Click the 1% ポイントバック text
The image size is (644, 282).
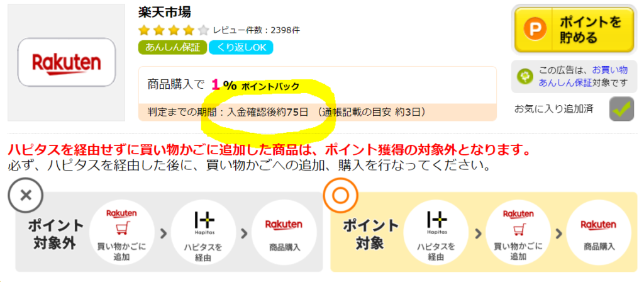point(255,85)
